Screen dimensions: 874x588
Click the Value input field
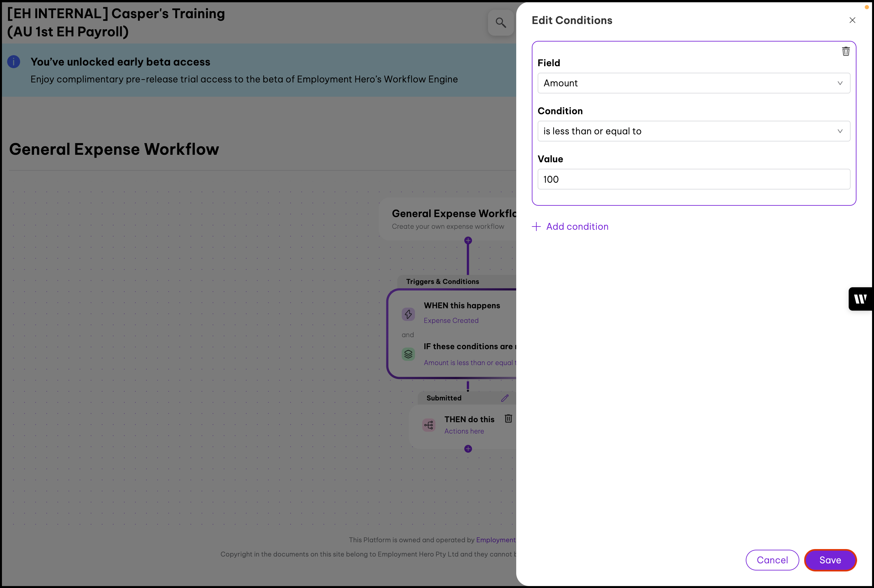[x=693, y=179]
